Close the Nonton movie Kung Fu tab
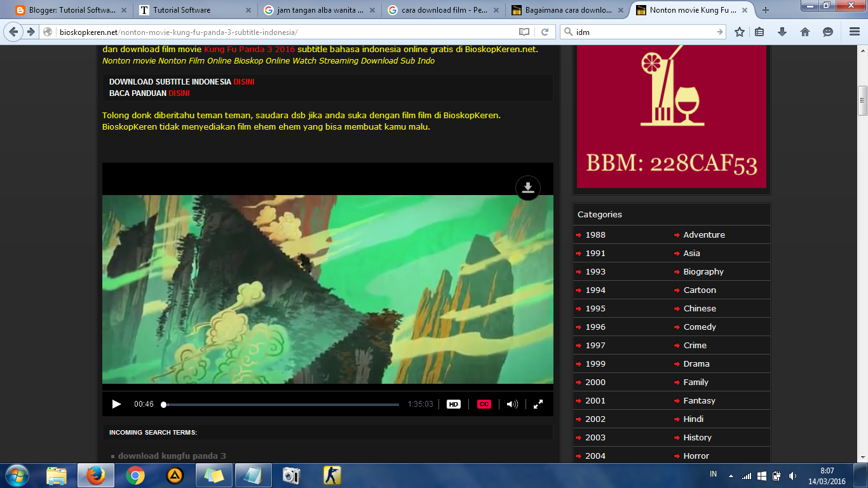Viewport: 868px width, 488px height. coord(746,10)
